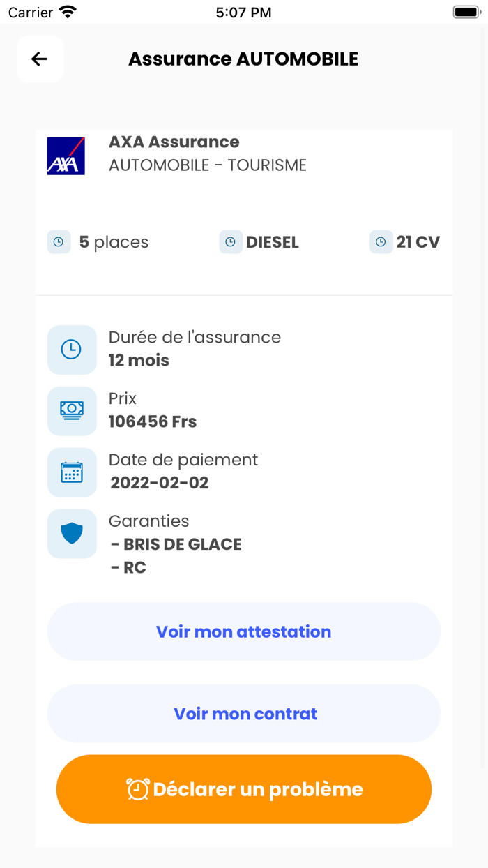Tap the 106456 Frs price value
The width and height of the screenshot is (488, 868).
(153, 421)
